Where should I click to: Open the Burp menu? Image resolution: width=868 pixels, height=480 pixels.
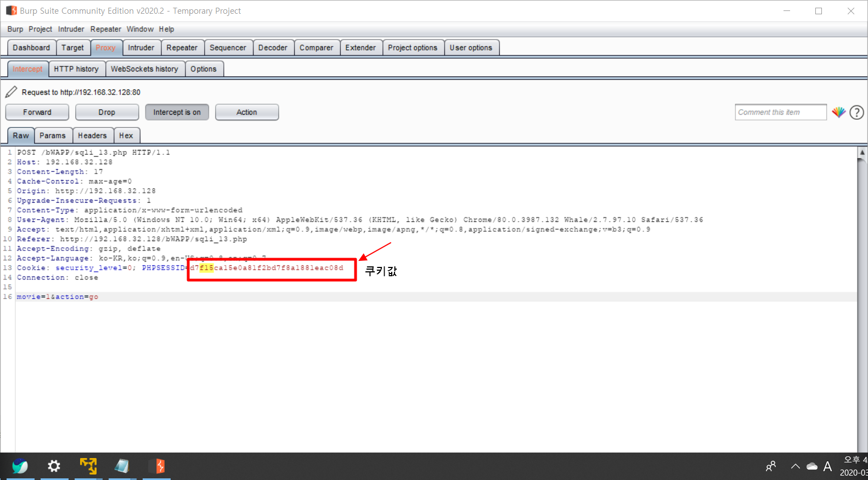[x=15, y=29]
